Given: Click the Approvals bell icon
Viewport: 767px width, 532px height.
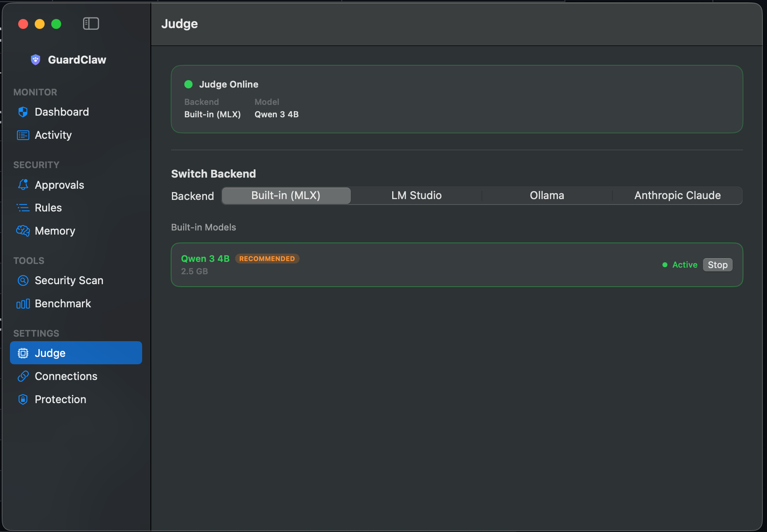Looking at the screenshot, I should point(23,185).
